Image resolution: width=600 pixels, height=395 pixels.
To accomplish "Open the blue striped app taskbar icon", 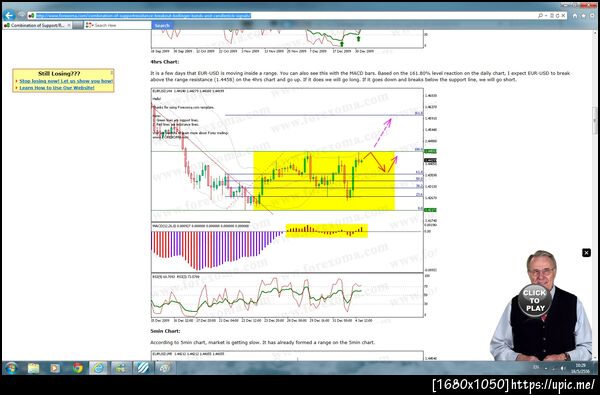I will (x=143, y=368).
